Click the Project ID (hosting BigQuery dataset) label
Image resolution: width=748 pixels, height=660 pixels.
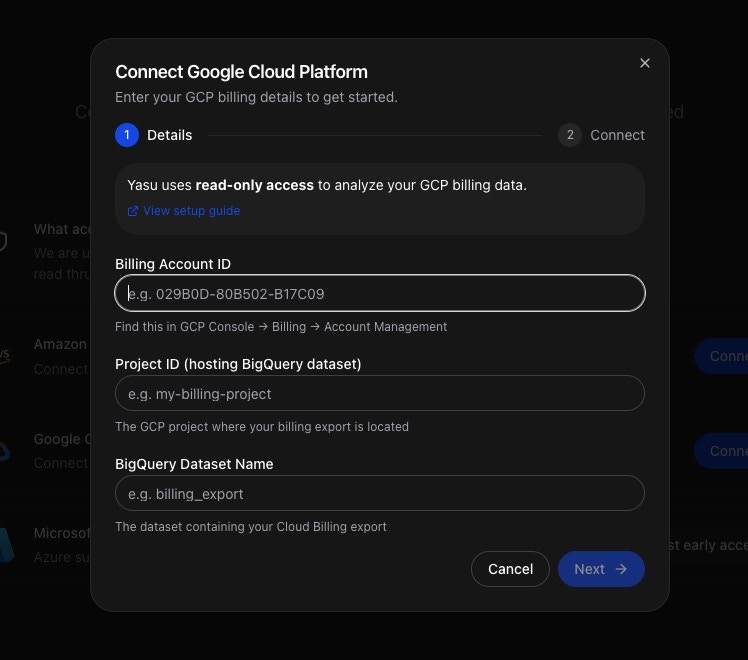[238, 364]
